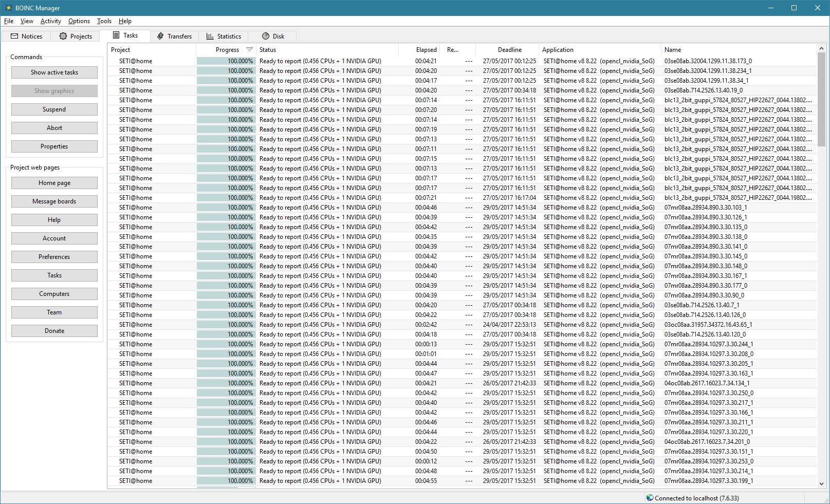Switch to the Disk tab
Screen dimensions: 830x504
pyautogui.click(x=273, y=36)
